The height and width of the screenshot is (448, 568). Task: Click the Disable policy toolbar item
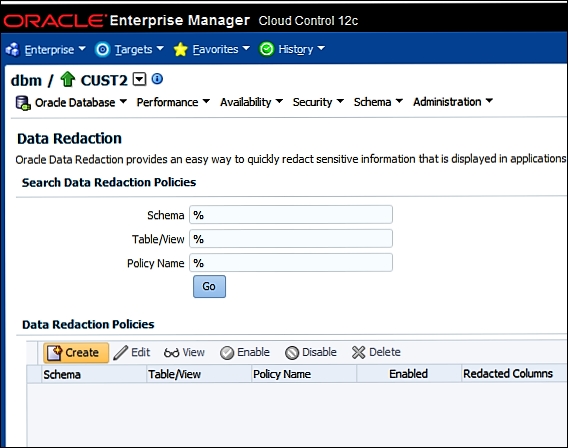tap(311, 352)
